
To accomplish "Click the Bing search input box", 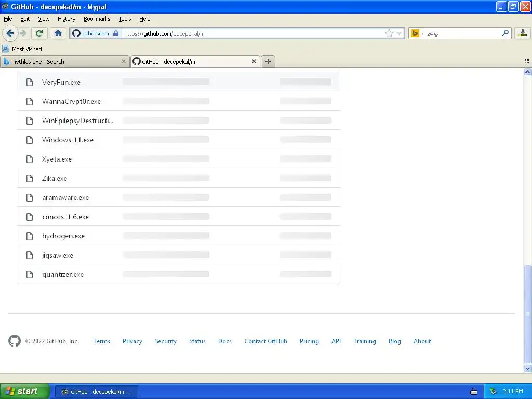I will coord(463,33).
